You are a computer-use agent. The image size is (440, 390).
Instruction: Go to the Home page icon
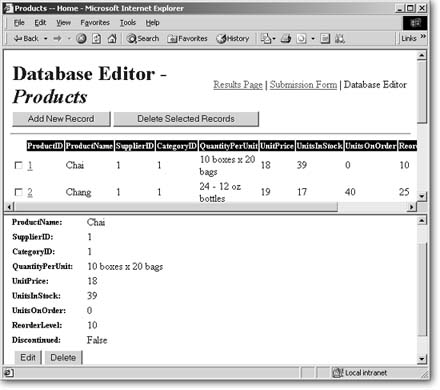[112, 39]
